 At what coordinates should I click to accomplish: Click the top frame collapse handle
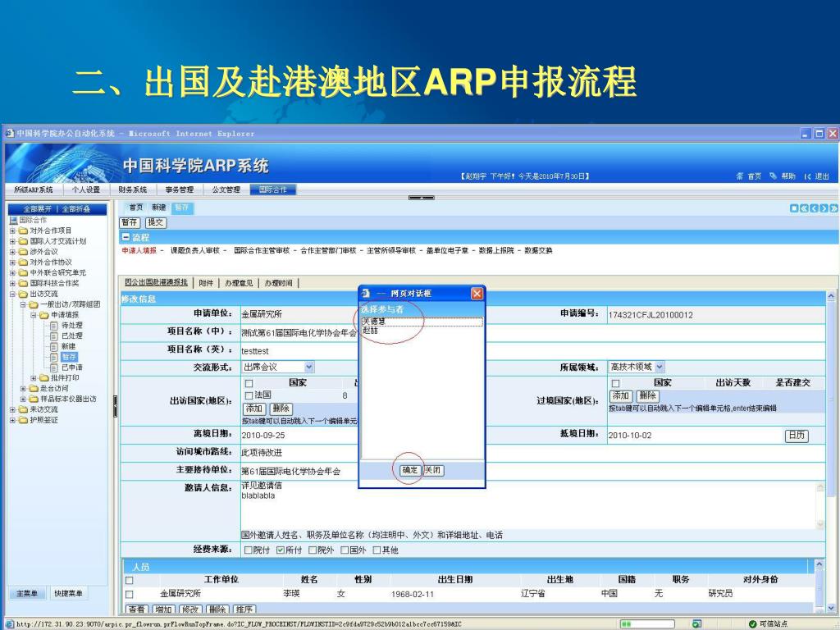tap(422, 198)
